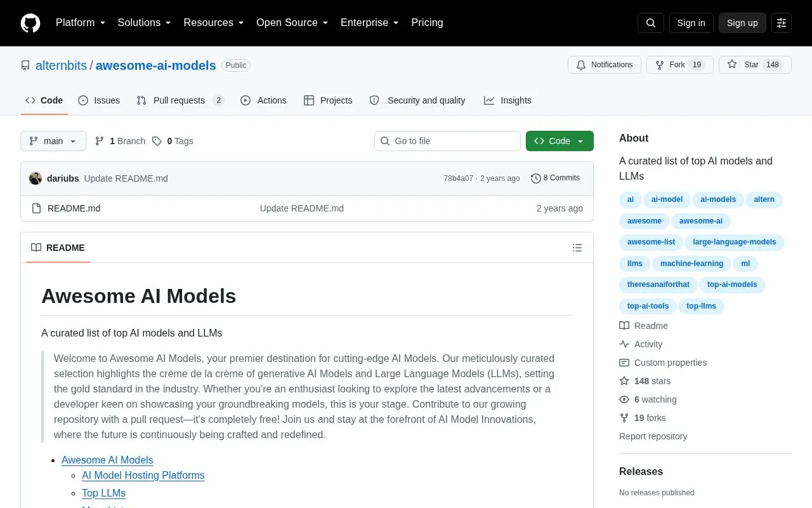
Task: Open the GitHub homepage logo
Action: [30, 23]
